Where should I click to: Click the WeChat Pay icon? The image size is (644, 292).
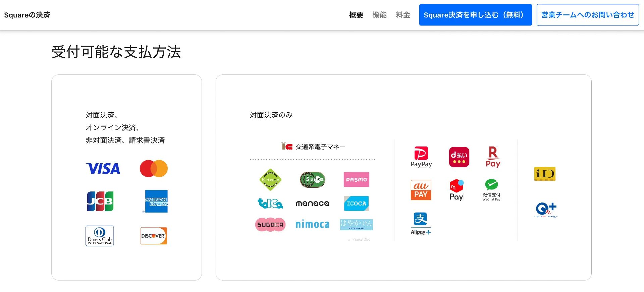pos(491,190)
